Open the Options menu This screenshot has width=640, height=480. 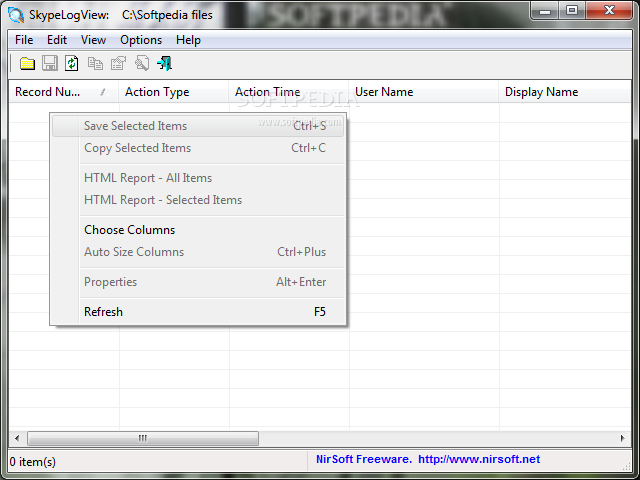(x=141, y=40)
